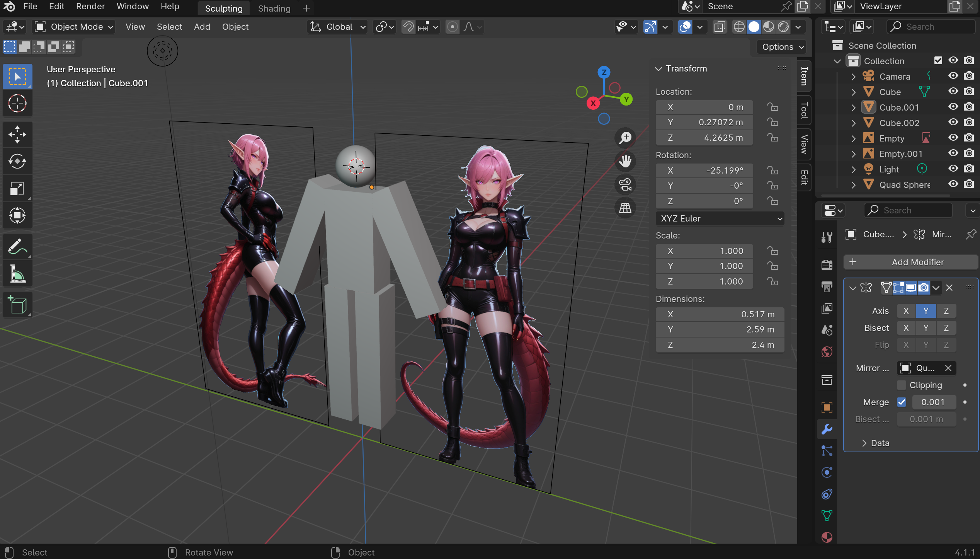Open the viewport Add menu
Viewport: 980px width, 559px height.
click(x=202, y=27)
